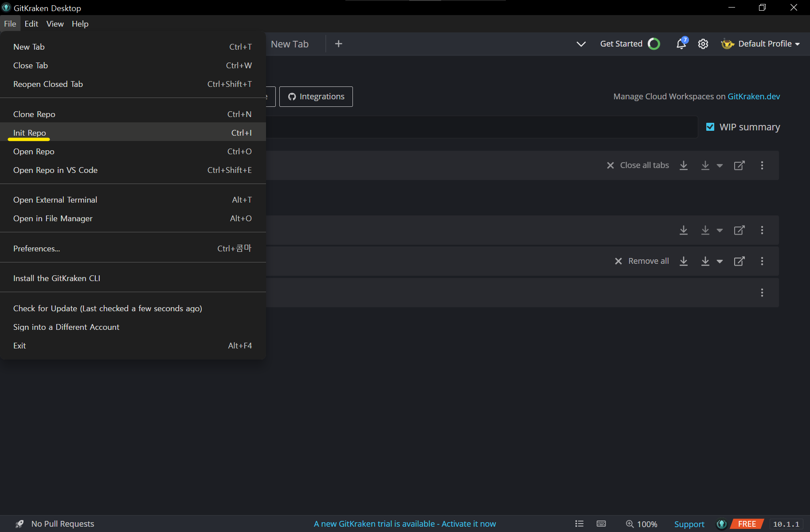Choose Open External Terminal
This screenshot has width=810, height=532.
(133, 199)
